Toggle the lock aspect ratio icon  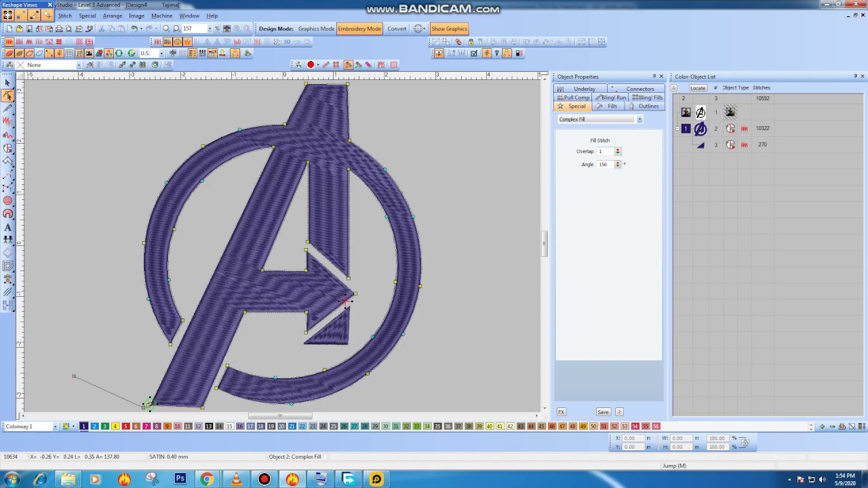(744, 443)
